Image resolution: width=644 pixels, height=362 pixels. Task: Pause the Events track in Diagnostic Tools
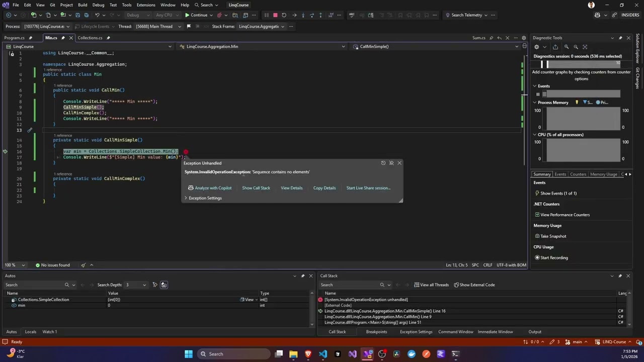coord(538,94)
